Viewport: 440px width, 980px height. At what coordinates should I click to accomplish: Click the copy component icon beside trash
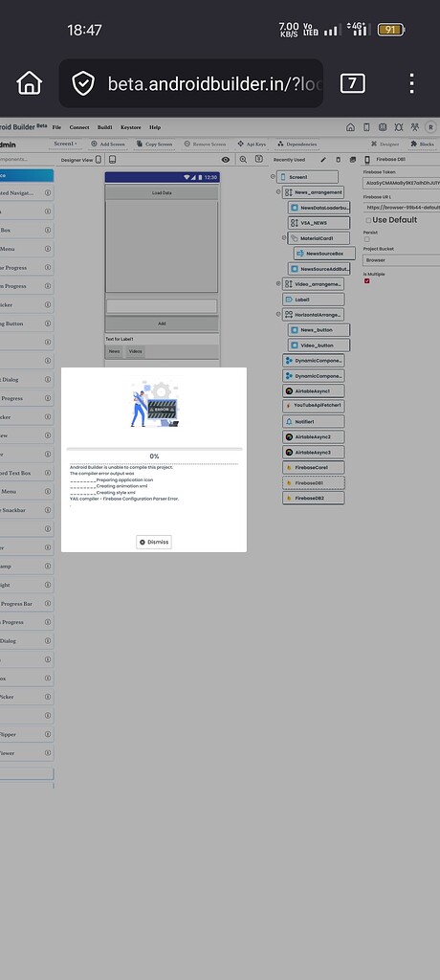point(353,160)
